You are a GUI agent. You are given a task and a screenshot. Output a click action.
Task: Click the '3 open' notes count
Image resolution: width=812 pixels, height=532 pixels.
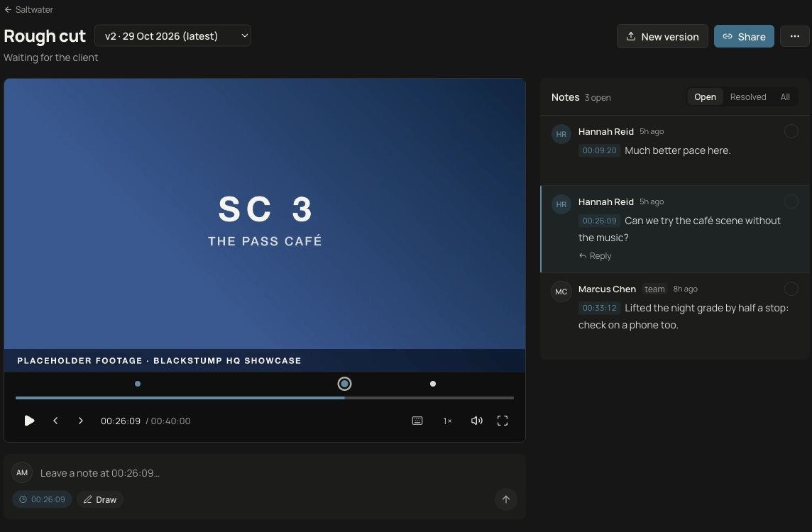[x=598, y=98]
